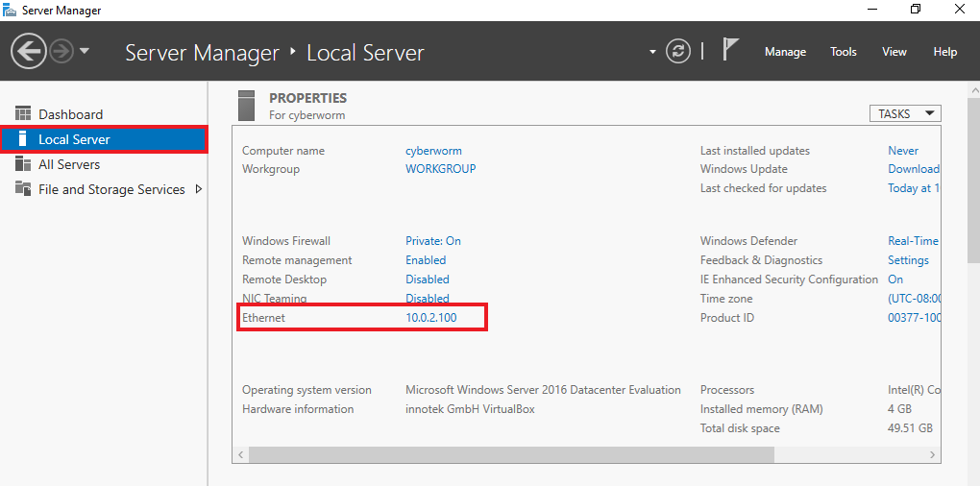
Task: Open the View menu
Action: (894, 52)
